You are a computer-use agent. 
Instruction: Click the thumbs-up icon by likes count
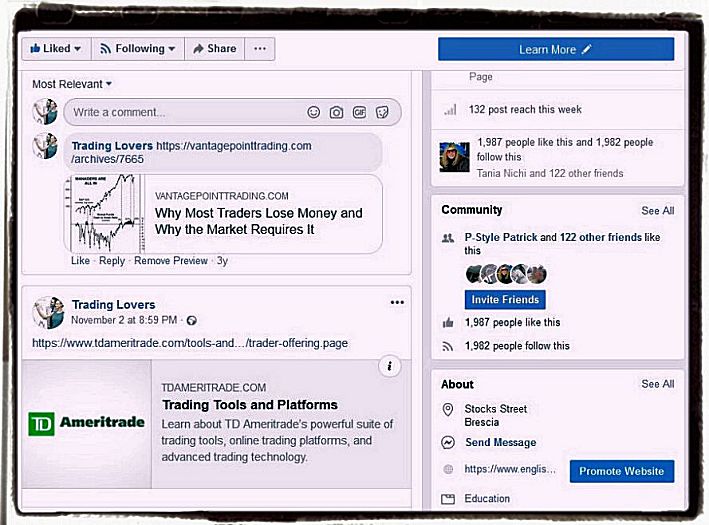coord(448,322)
